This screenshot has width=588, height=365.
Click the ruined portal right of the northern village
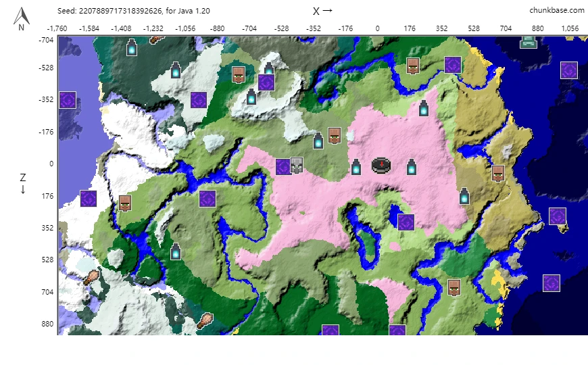coord(453,65)
